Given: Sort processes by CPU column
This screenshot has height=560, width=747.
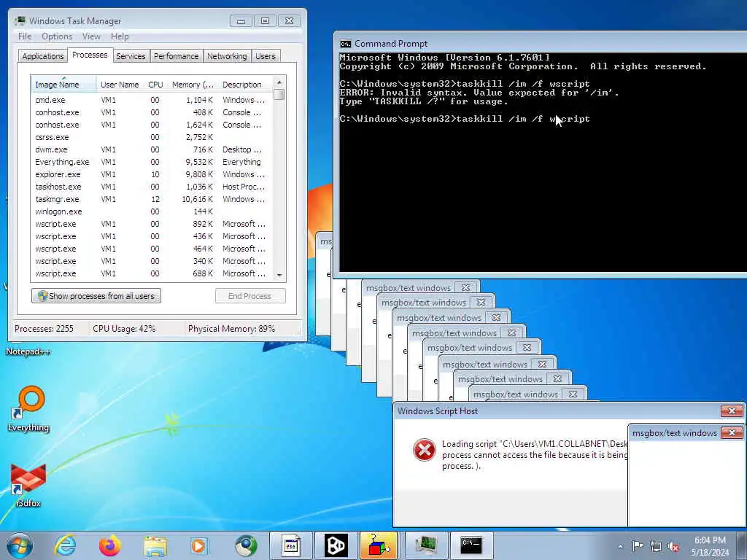Looking at the screenshot, I should [155, 85].
